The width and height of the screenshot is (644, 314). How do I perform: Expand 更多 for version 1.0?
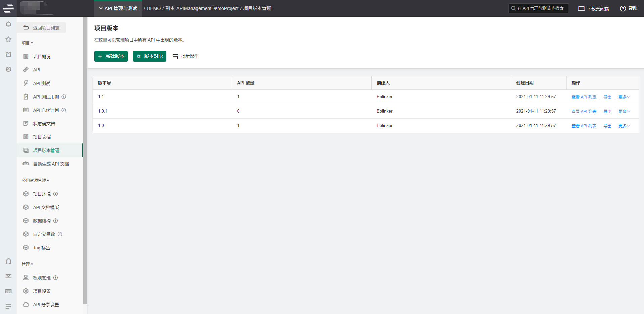[624, 126]
